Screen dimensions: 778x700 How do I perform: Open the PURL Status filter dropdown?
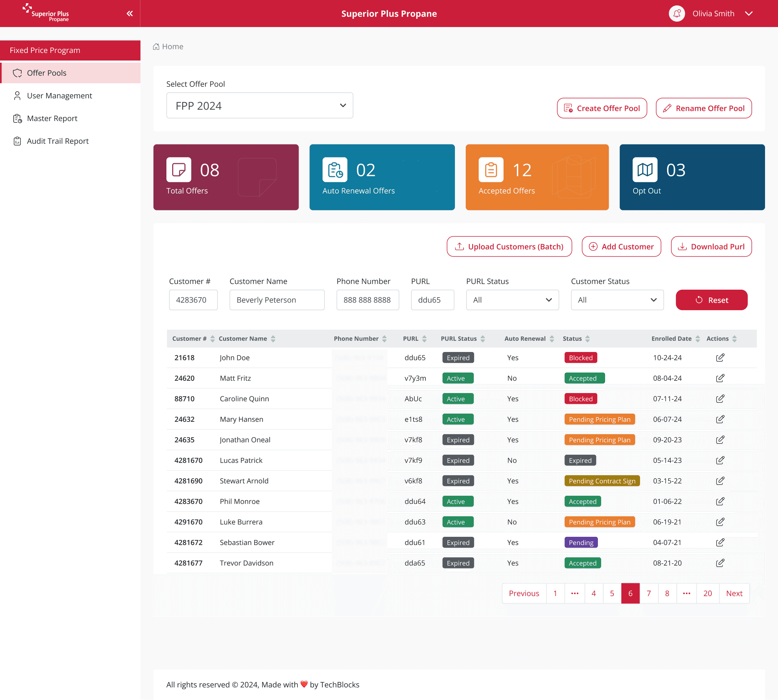coord(512,300)
